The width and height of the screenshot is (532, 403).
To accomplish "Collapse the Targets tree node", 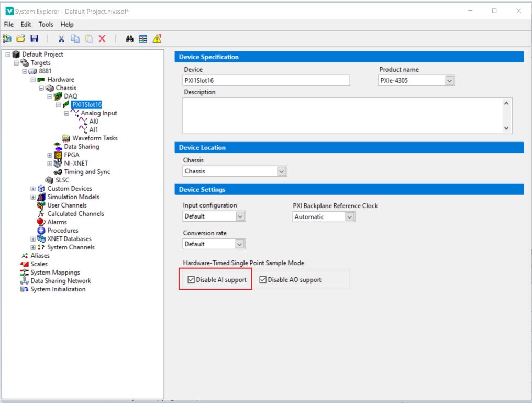I will [16, 63].
